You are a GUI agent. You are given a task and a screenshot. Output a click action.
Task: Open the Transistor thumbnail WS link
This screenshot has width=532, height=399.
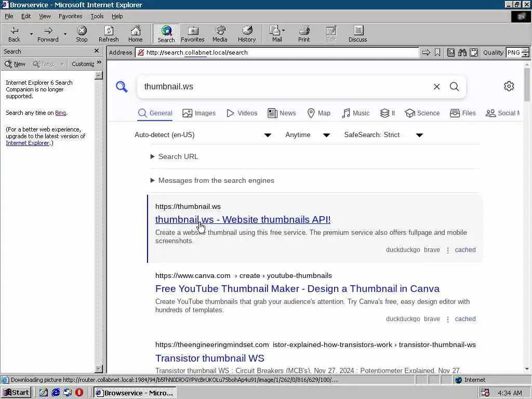coord(210,358)
